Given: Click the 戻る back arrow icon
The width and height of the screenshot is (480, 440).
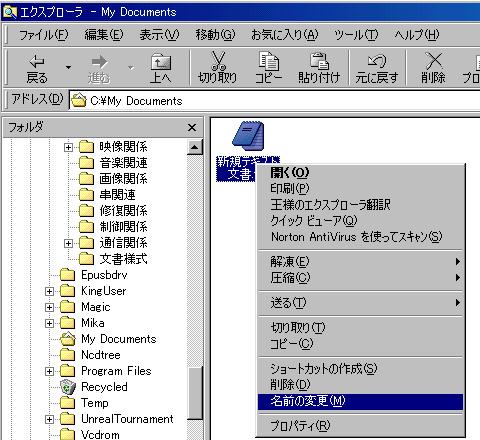Looking at the screenshot, I should click(37, 62).
